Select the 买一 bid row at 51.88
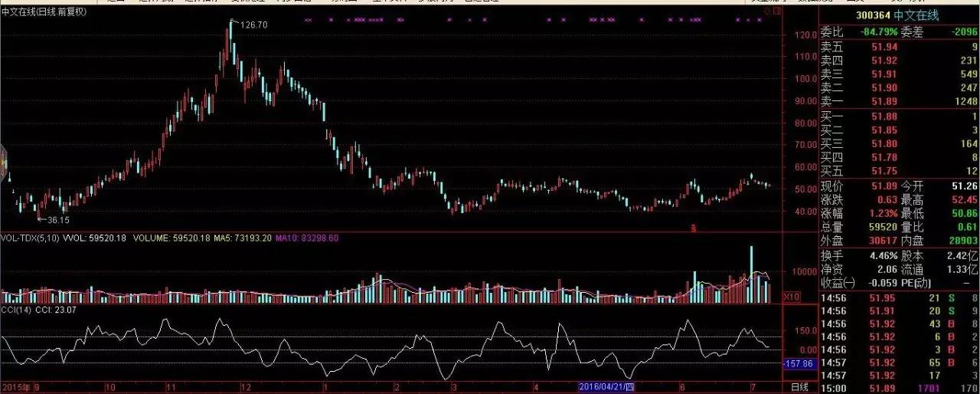Screen dimensions: 980x394 pos(900,116)
